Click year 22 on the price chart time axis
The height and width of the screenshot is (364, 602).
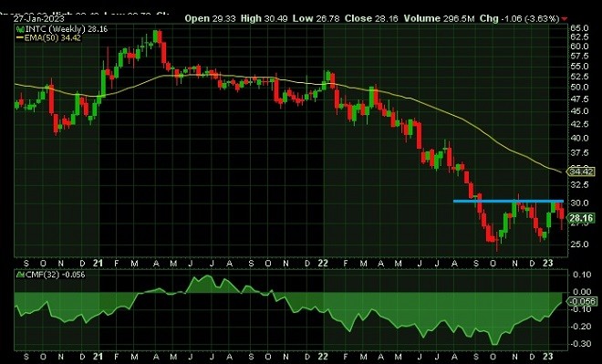tap(323, 264)
